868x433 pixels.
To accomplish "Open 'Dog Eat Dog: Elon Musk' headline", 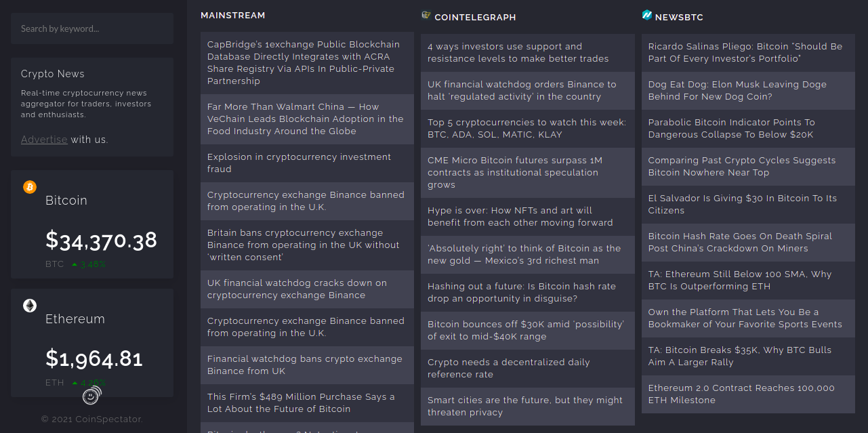I will 748,91.
